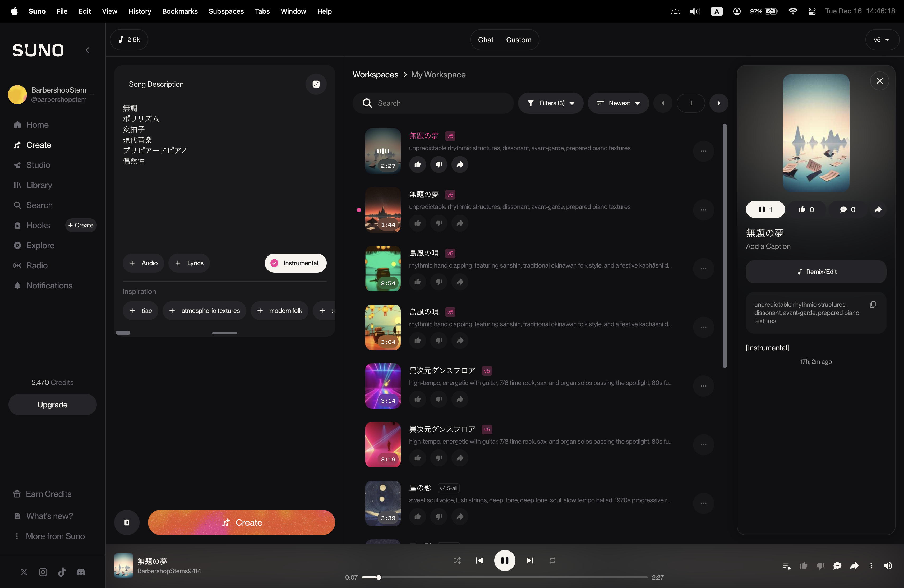This screenshot has width=904, height=588.
Task: Open the Discord link icon
Action: (x=81, y=572)
